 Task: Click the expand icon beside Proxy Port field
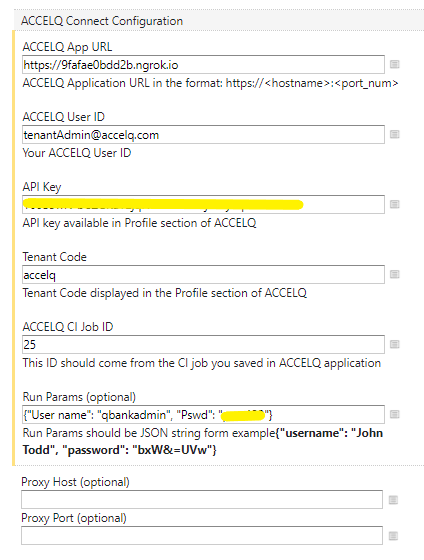click(x=393, y=536)
